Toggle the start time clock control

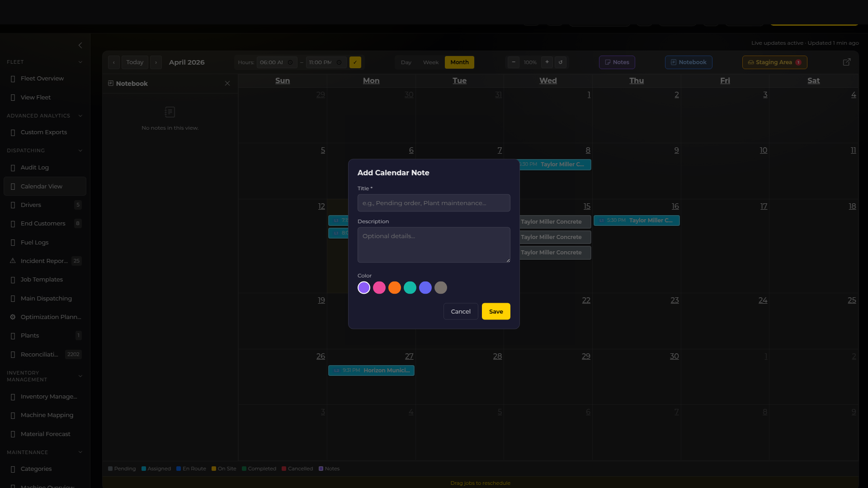[x=291, y=62]
